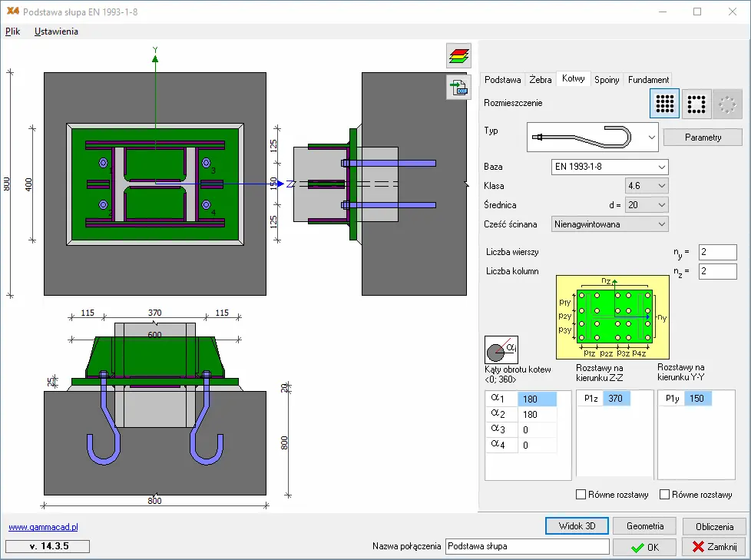751x560 pixels.
Task: Click the Widok 3D button
Action: point(577,526)
